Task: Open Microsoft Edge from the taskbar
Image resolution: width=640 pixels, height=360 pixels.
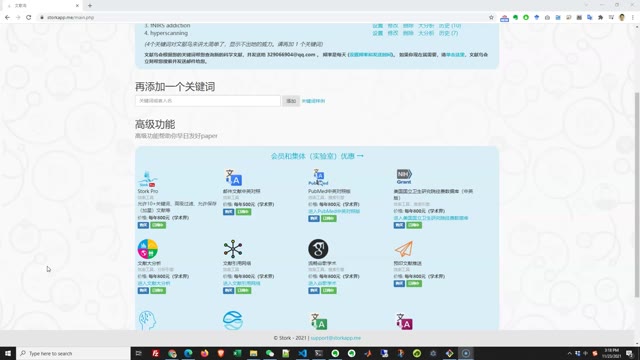Action: tap(188, 353)
